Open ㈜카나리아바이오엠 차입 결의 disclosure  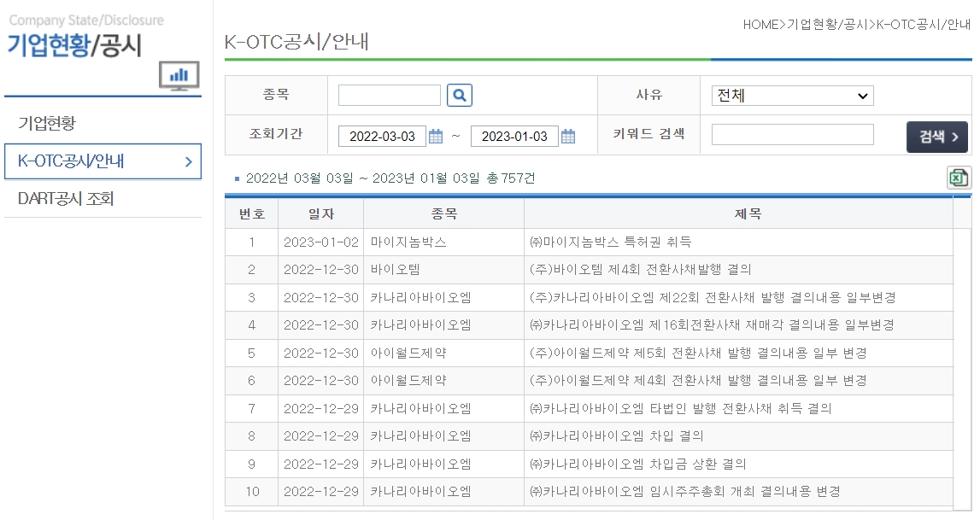tap(616, 435)
